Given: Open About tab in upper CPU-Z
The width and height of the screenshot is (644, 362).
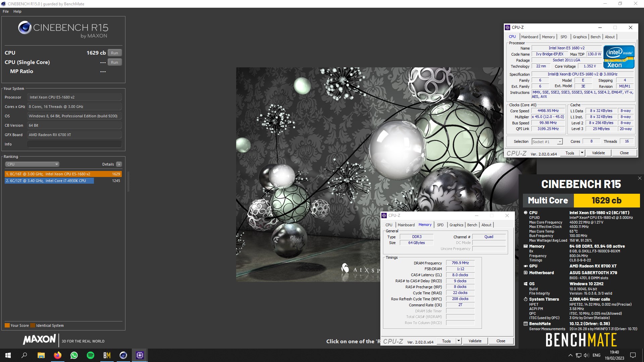Looking at the screenshot, I should tap(610, 37).
